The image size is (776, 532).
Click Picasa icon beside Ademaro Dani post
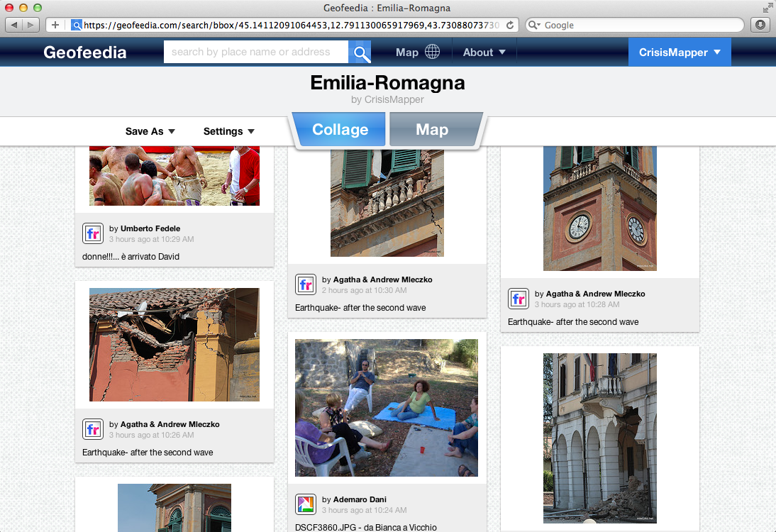tap(305, 504)
